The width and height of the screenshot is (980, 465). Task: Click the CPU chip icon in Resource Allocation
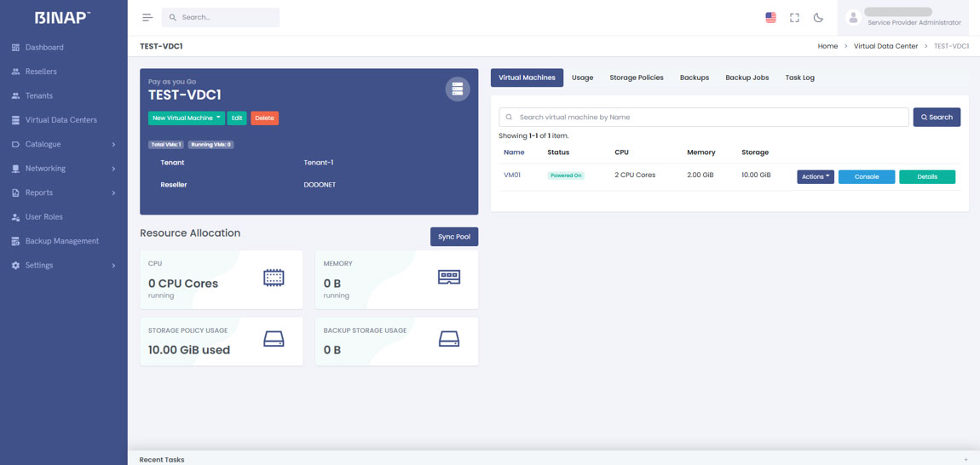pos(274,278)
